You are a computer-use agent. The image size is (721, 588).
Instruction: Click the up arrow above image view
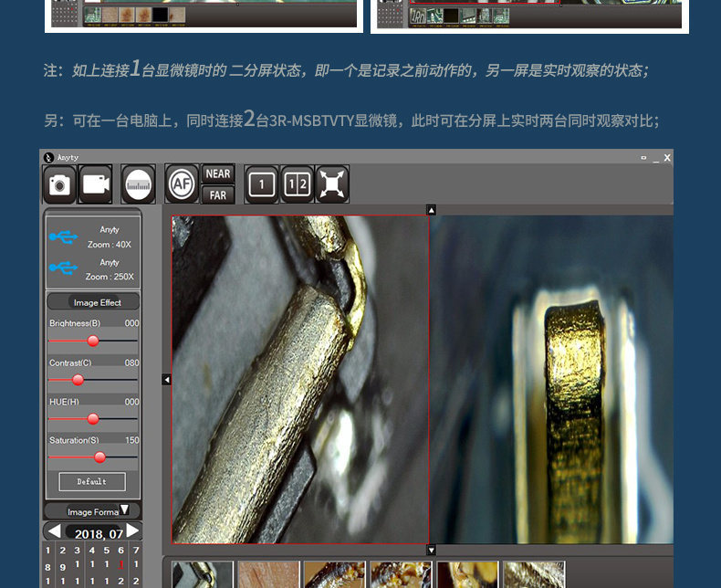click(x=432, y=210)
